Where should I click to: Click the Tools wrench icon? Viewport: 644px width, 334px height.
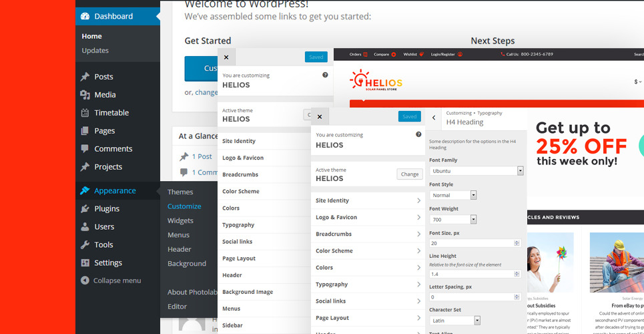pyautogui.click(x=85, y=244)
